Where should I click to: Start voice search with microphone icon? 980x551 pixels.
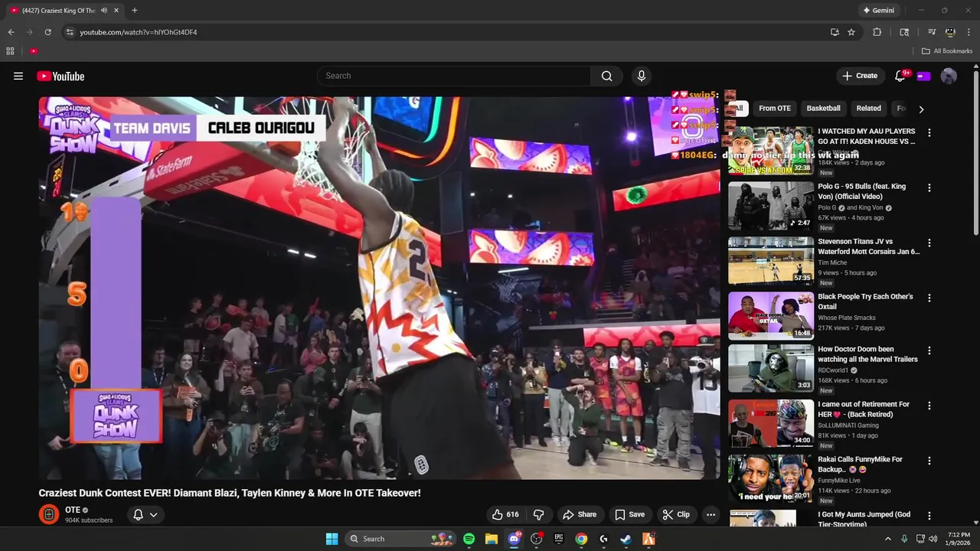click(x=642, y=76)
